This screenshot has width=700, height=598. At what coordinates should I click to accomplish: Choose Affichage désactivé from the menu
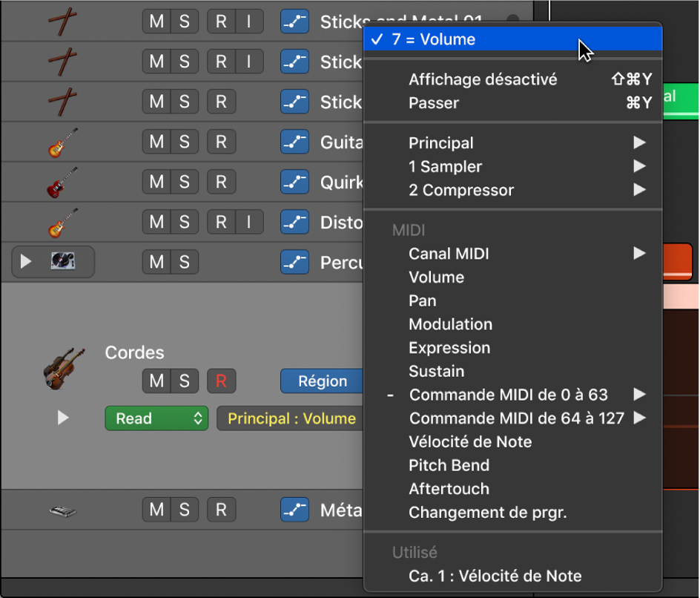click(512, 79)
